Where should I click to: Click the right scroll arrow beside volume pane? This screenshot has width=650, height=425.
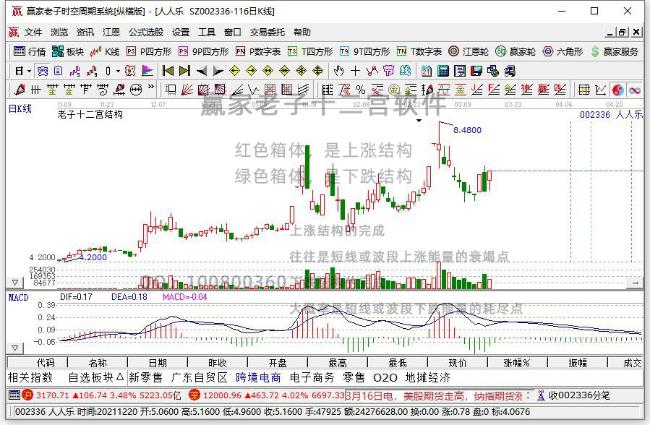click(x=635, y=283)
